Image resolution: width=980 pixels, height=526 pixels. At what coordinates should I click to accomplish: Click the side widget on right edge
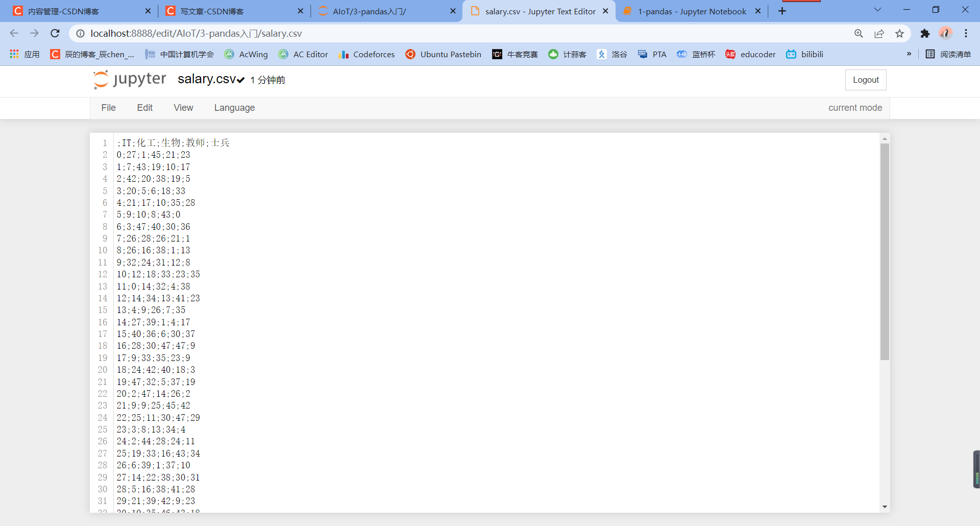(976, 469)
